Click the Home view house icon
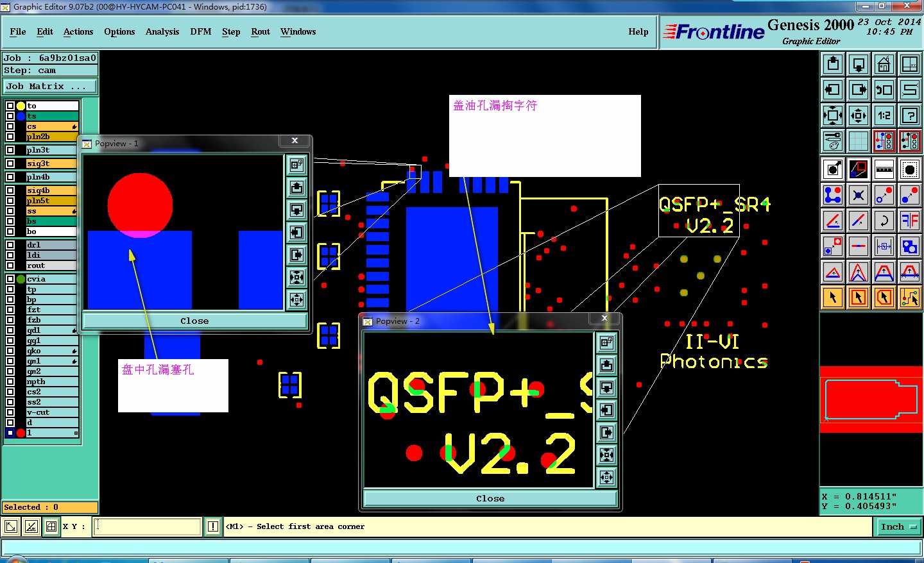The height and width of the screenshot is (563, 924). (x=884, y=64)
